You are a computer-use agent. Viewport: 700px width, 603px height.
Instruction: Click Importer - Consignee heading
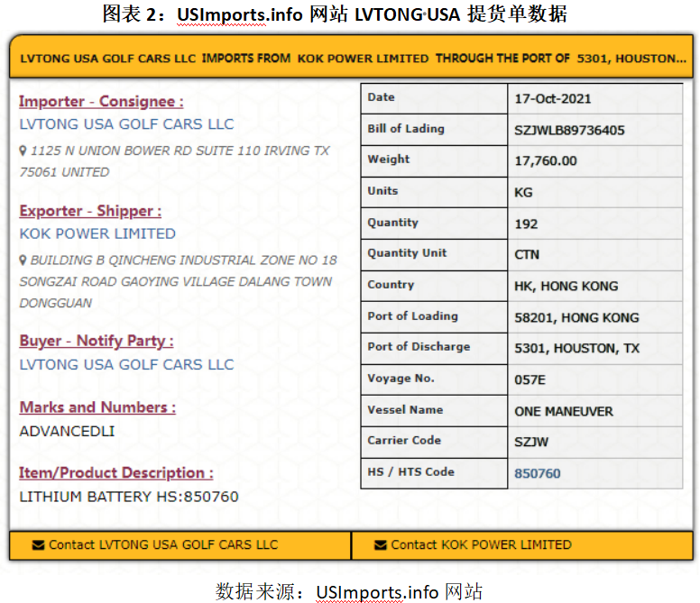(101, 102)
